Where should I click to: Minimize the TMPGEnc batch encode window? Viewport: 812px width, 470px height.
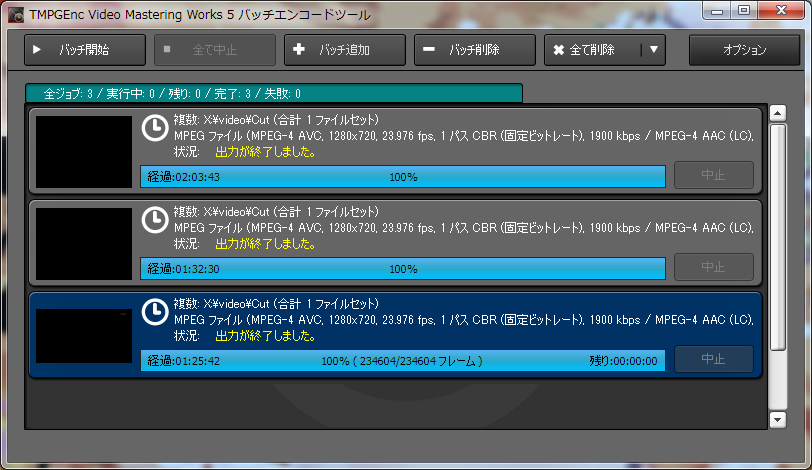click(717, 11)
